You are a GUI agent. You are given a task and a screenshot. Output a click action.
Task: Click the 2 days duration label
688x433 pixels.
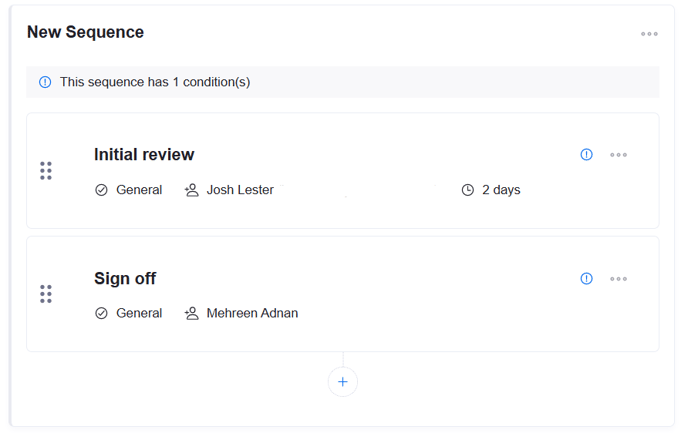coord(501,190)
